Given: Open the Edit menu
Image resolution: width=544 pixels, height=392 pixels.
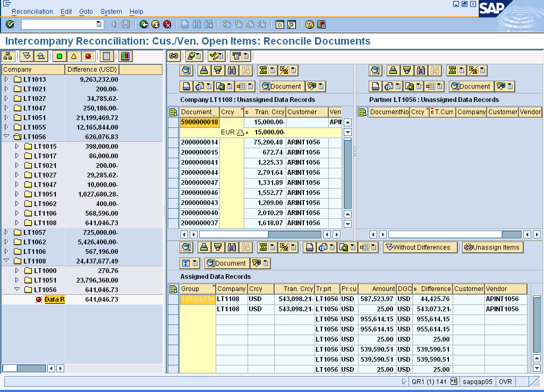Looking at the screenshot, I should pyautogui.click(x=66, y=12).
